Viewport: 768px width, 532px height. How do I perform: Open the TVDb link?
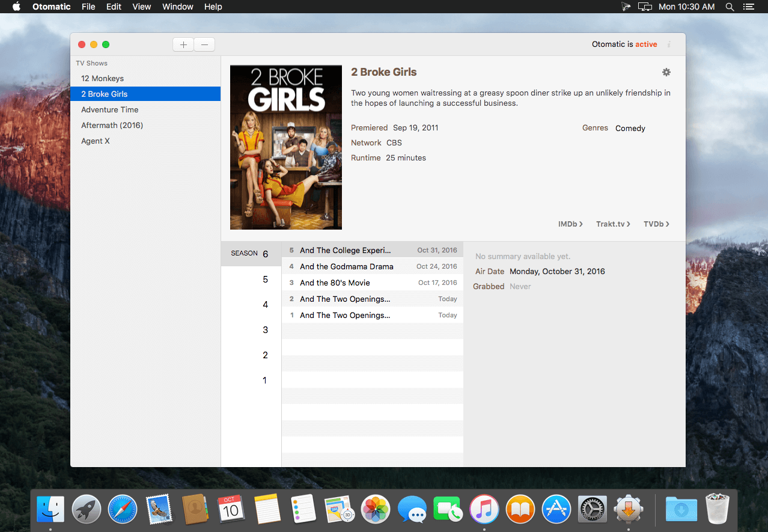pyautogui.click(x=656, y=224)
